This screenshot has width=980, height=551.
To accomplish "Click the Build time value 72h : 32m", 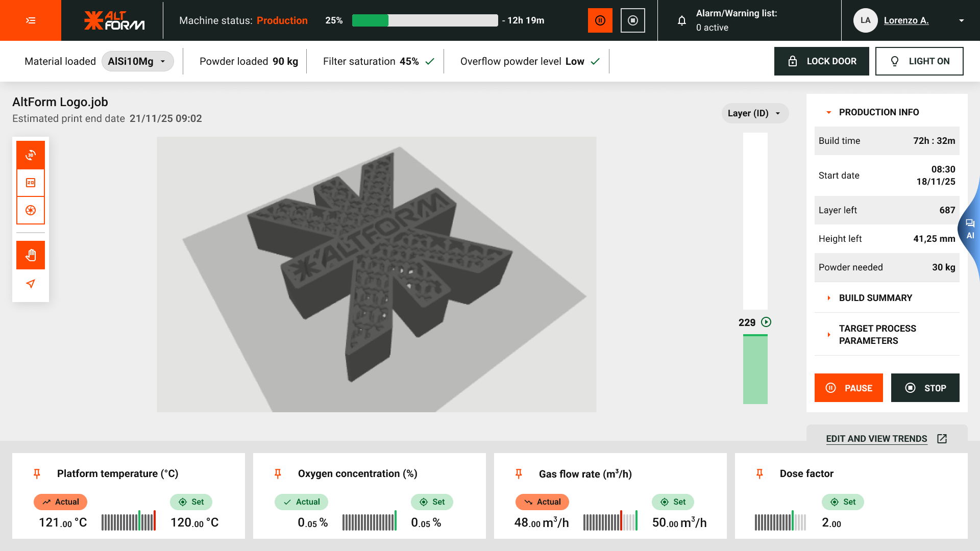I will 934,141.
